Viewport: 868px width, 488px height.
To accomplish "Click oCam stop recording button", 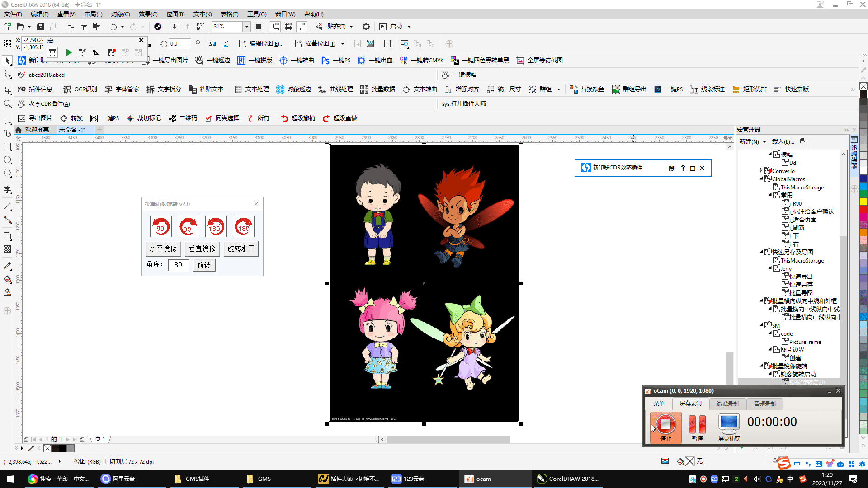I will pyautogui.click(x=665, y=427).
